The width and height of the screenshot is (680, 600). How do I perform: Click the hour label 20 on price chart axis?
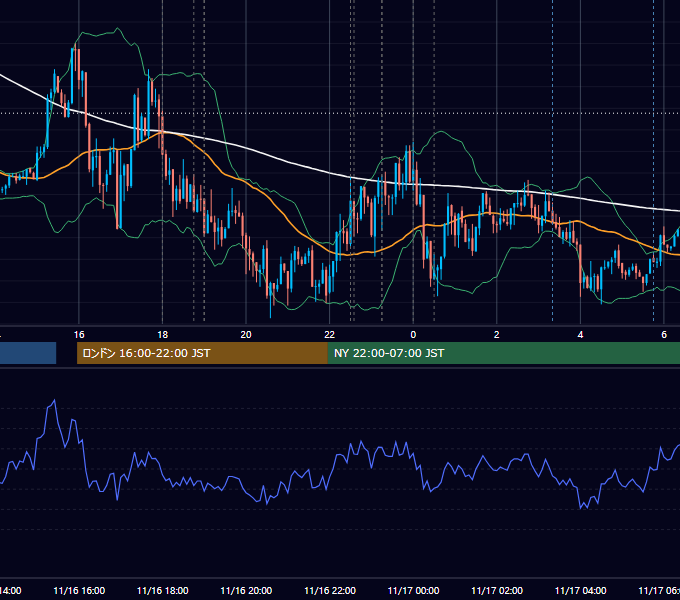pos(246,335)
